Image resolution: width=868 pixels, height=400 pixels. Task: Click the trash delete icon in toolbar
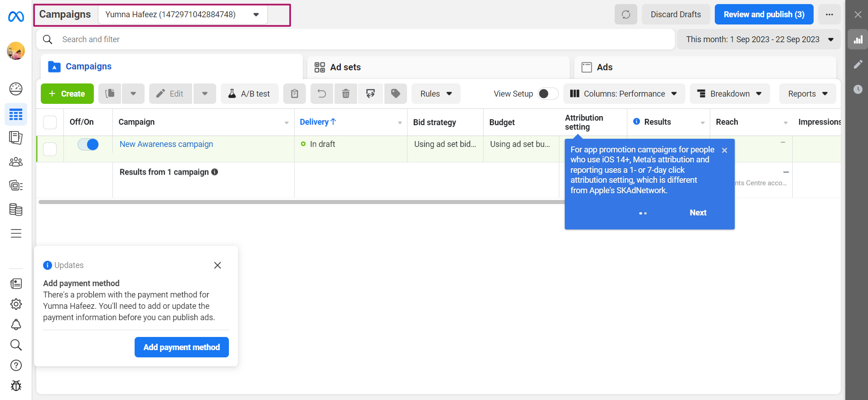click(x=345, y=94)
